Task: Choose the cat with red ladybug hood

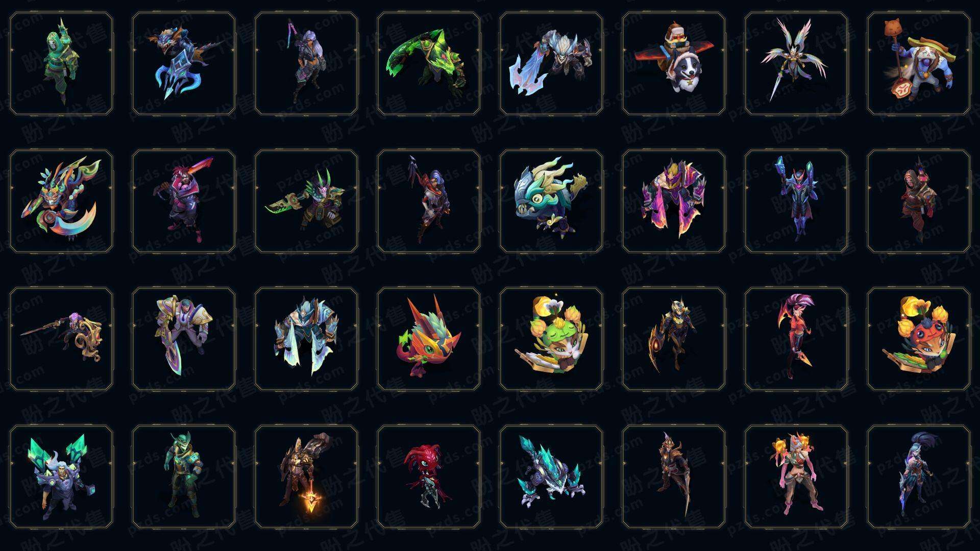Action: click(x=919, y=339)
